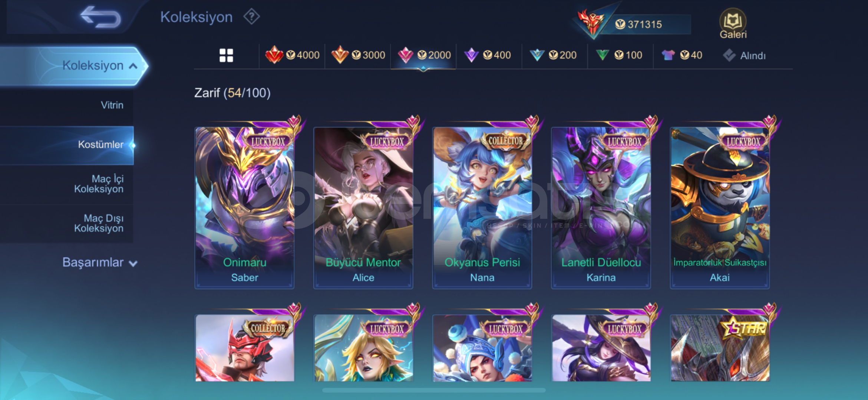
Task: Select the purple gem 400 tier filter
Action: click(488, 55)
